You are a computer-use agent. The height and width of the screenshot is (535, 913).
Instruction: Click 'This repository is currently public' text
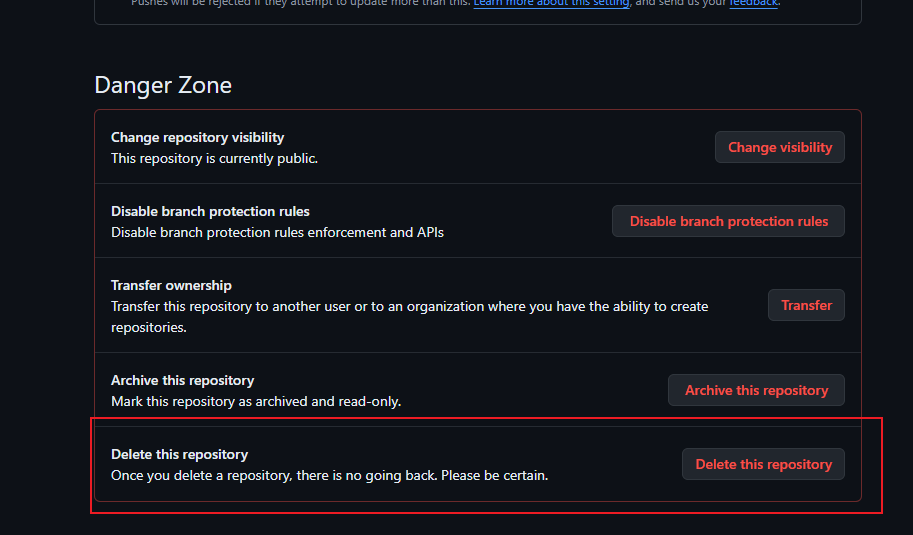[x=214, y=158]
